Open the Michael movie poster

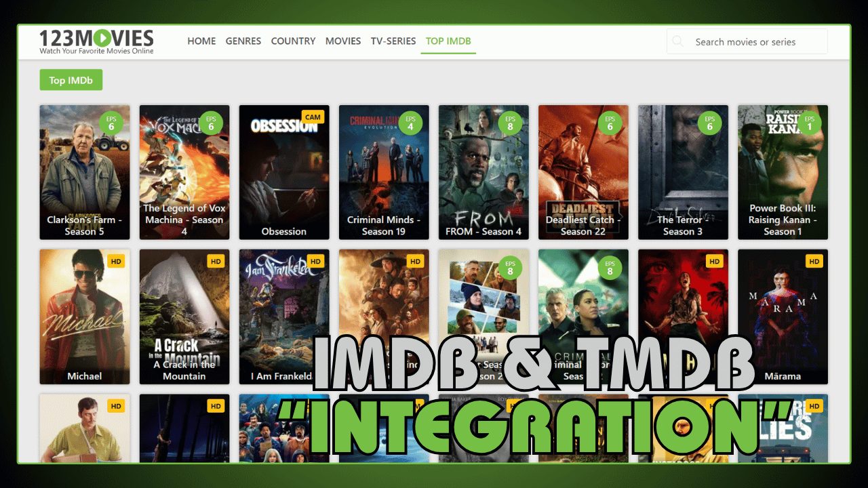coord(85,317)
